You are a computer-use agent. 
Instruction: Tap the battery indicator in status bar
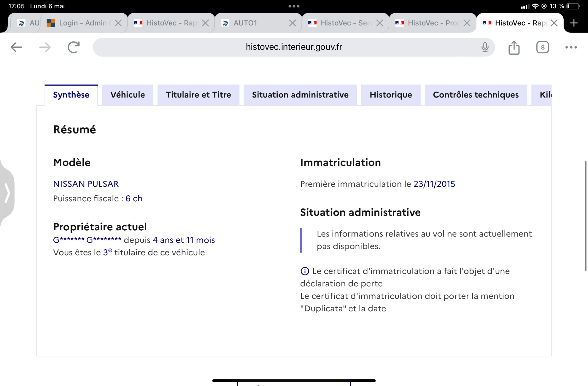(x=573, y=6)
